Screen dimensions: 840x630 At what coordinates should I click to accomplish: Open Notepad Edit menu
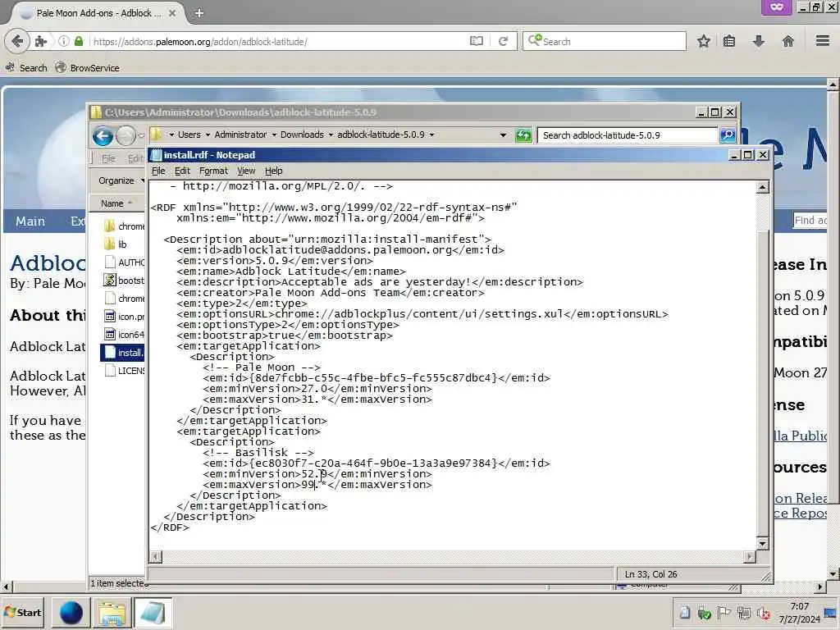coord(182,171)
